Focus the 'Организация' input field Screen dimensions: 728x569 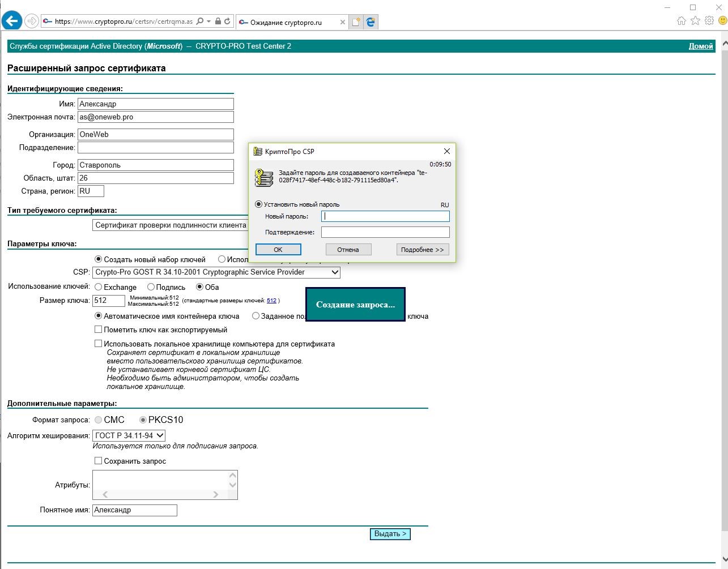tap(156, 134)
